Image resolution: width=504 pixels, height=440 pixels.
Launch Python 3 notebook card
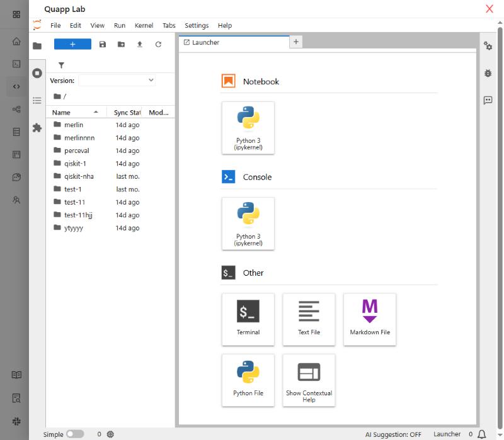point(248,128)
